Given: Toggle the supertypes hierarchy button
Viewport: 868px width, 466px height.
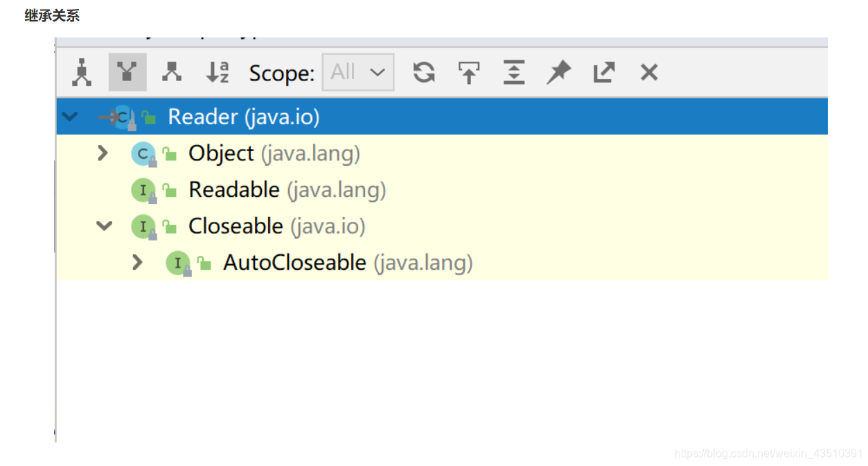Looking at the screenshot, I should [x=127, y=72].
